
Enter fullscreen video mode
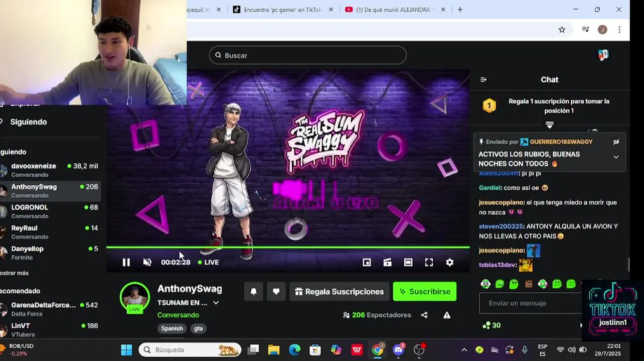[x=429, y=262]
